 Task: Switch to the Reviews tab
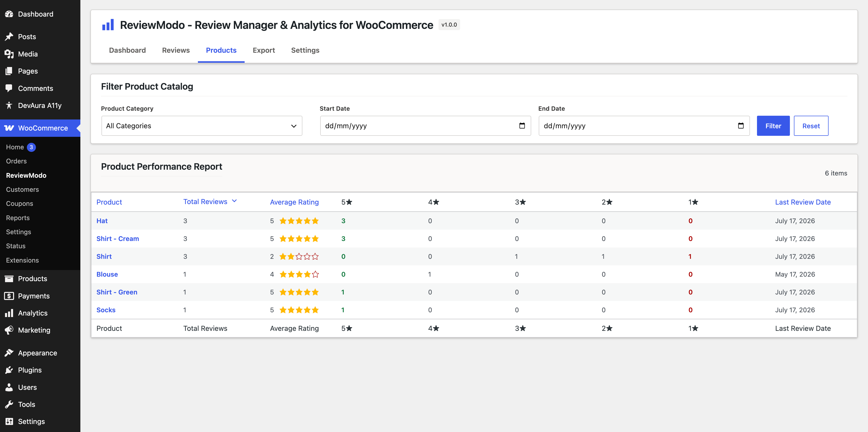[176, 50]
